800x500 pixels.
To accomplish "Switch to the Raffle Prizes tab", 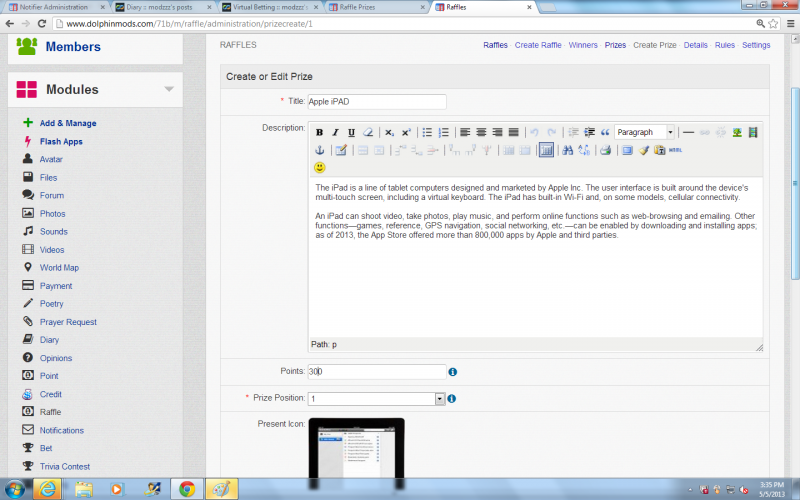I will [x=378, y=7].
